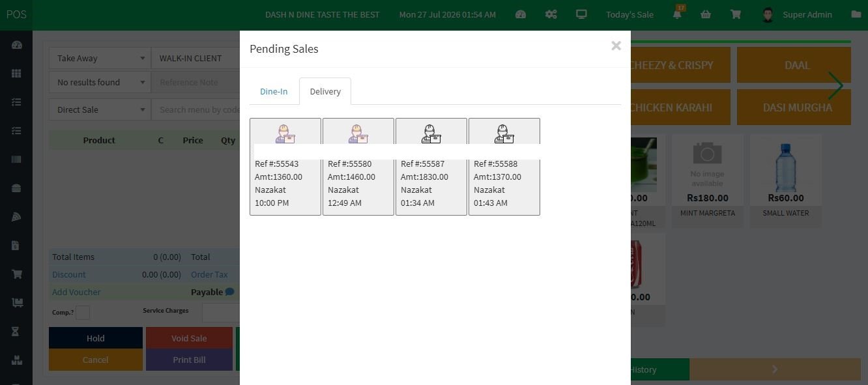Click the monitor display icon in top bar
Image resolution: width=868 pixels, height=385 pixels.
[581, 14]
